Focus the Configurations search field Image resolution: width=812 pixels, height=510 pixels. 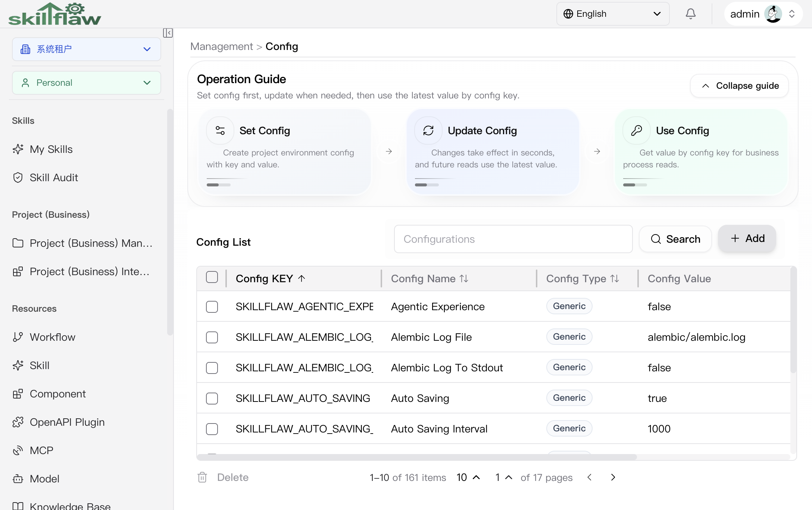tap(513, 239)
